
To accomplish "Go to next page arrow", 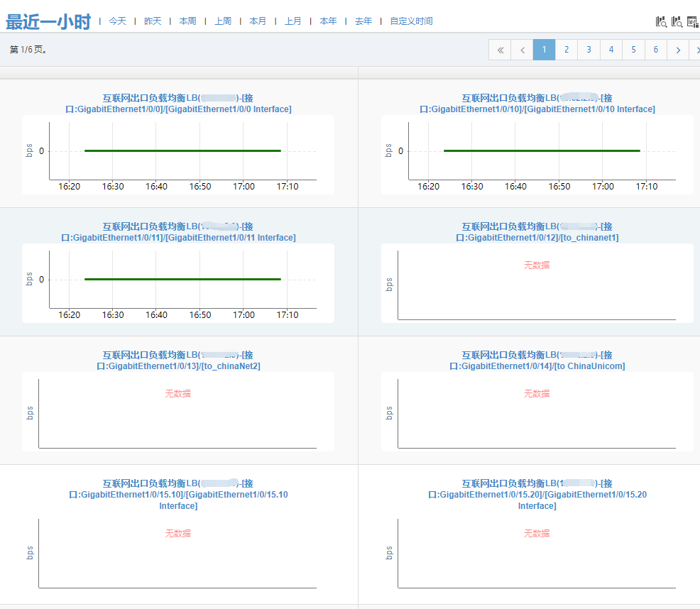I will tap(678, 50).
